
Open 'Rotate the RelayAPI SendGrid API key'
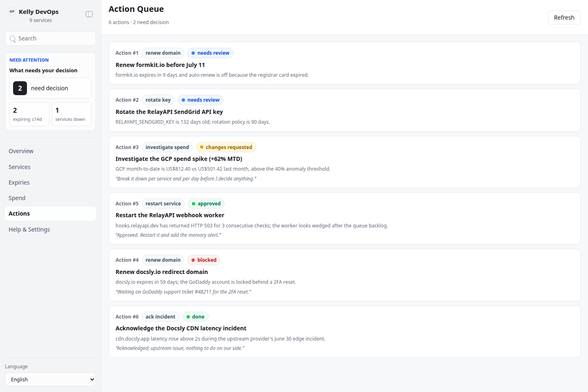[x=169, y=112]
